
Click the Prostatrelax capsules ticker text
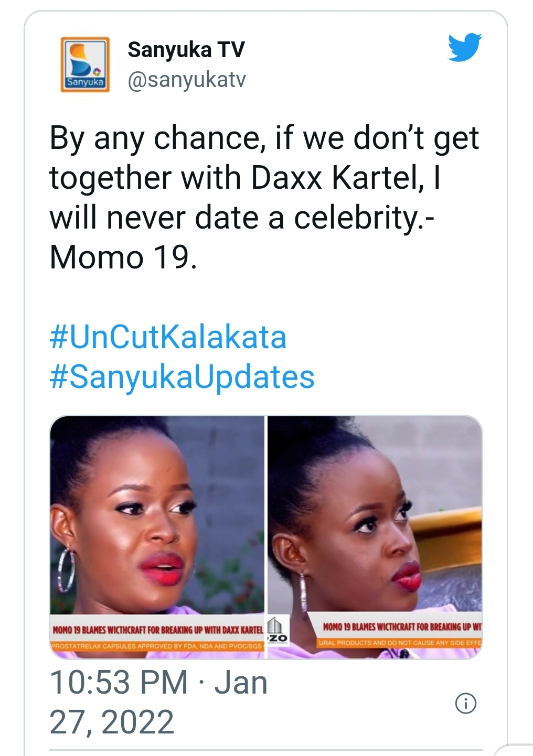[x=156, y=646]
